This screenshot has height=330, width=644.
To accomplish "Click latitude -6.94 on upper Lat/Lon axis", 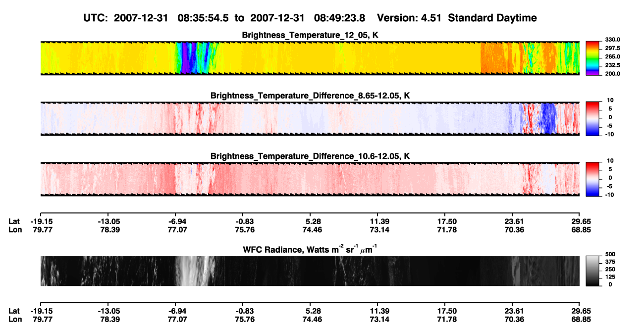I will click(176, 222).
